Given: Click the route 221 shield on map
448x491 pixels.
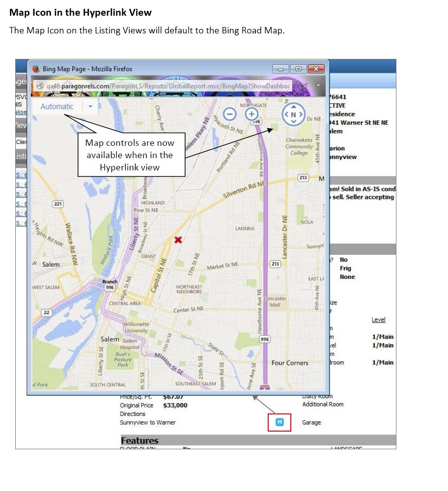Looking at the screenshot, I should click(x=57, y=204).
